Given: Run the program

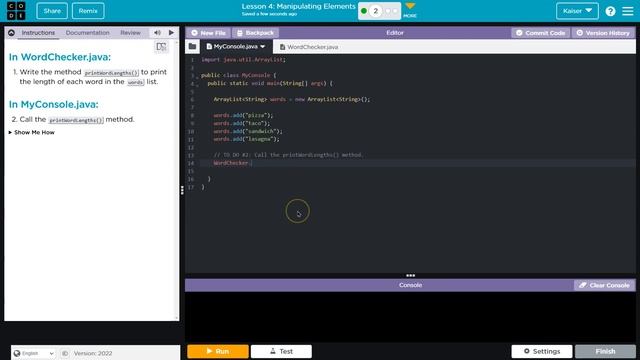Looking at the screenshot, I should 218,351.
